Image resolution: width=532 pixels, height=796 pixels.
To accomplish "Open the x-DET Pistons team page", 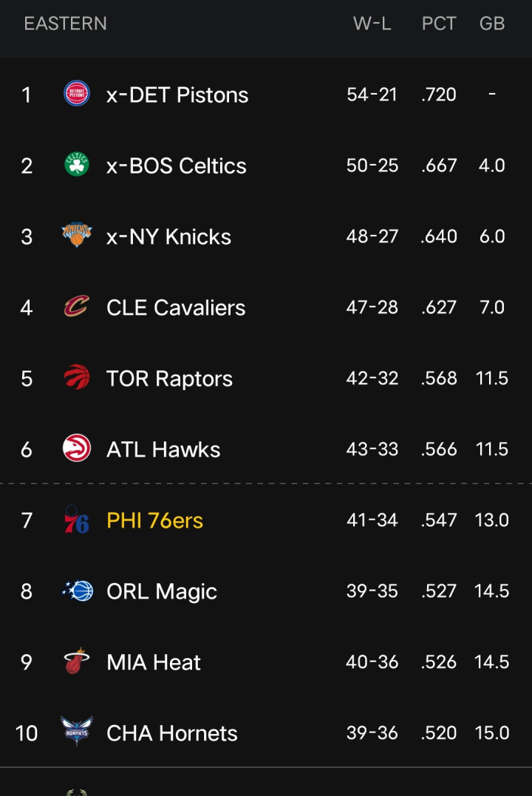I will tap(177, 95).
